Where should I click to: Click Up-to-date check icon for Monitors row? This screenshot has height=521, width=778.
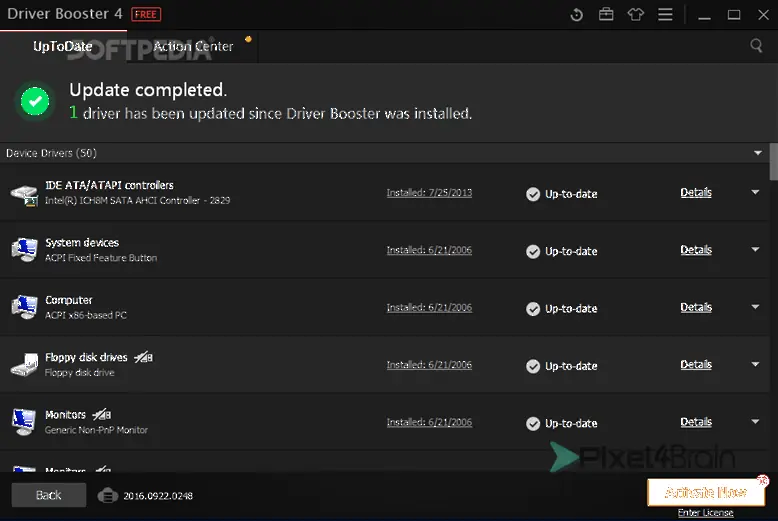tap(533, 424)
